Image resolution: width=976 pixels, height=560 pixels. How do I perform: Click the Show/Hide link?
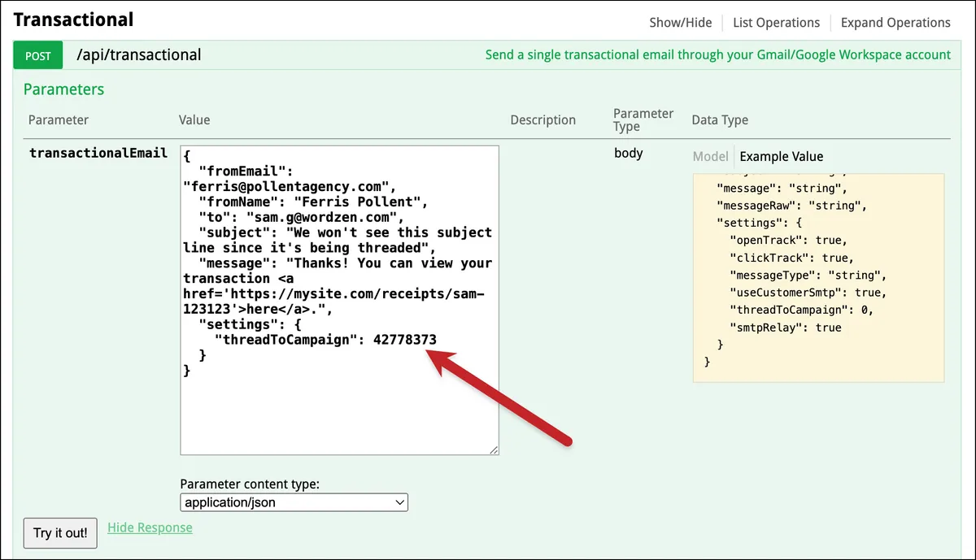point(681,23)
